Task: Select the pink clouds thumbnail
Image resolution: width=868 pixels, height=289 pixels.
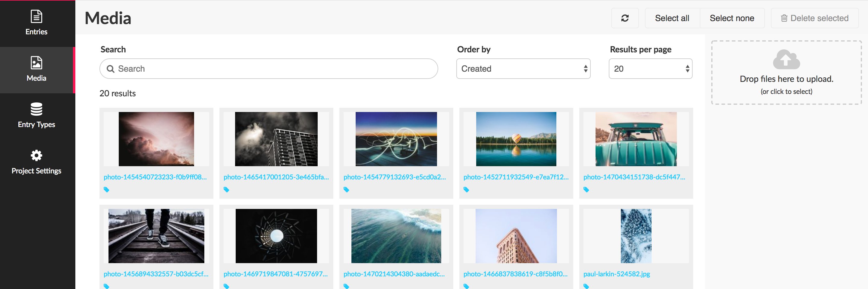Action: (156, 139)
